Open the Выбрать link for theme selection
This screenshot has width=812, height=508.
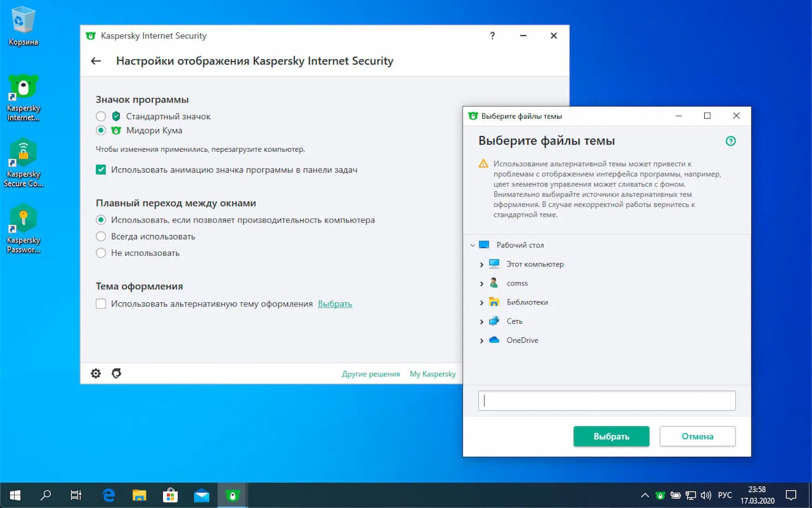tap(335, 304)
